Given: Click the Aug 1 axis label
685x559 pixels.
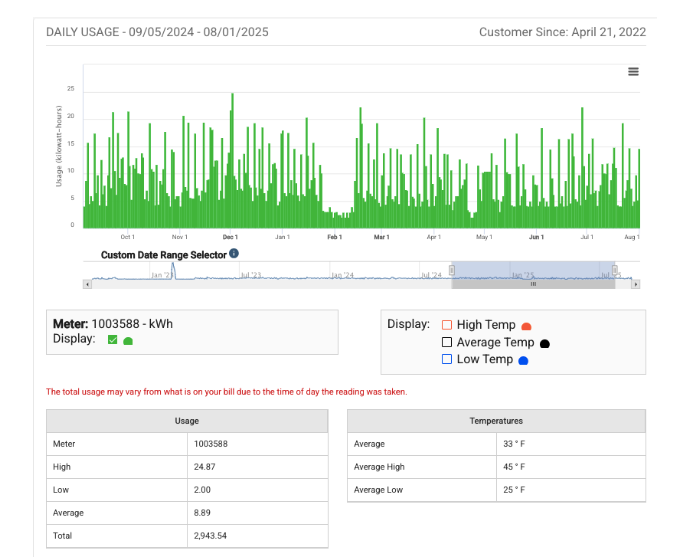Looking at the screenshot, I should coord(632,237).
